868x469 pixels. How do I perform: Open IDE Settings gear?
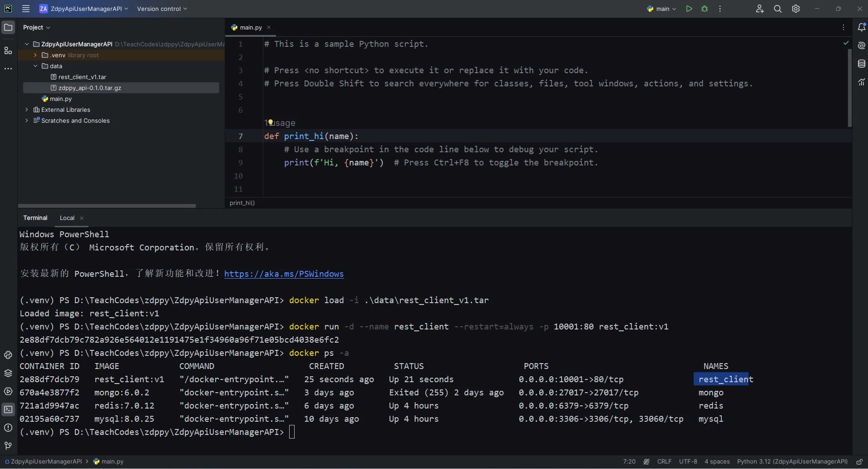point(795,8)
